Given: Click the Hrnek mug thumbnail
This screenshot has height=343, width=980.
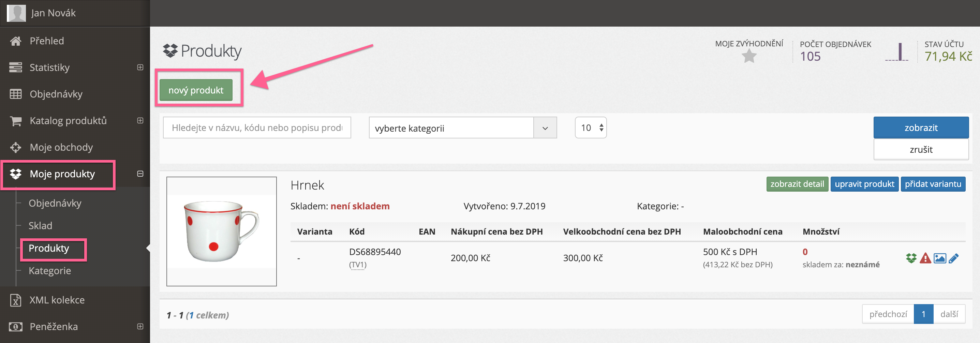Looking at the screenshot, I should pyautogui.click(x=221, y=231).
